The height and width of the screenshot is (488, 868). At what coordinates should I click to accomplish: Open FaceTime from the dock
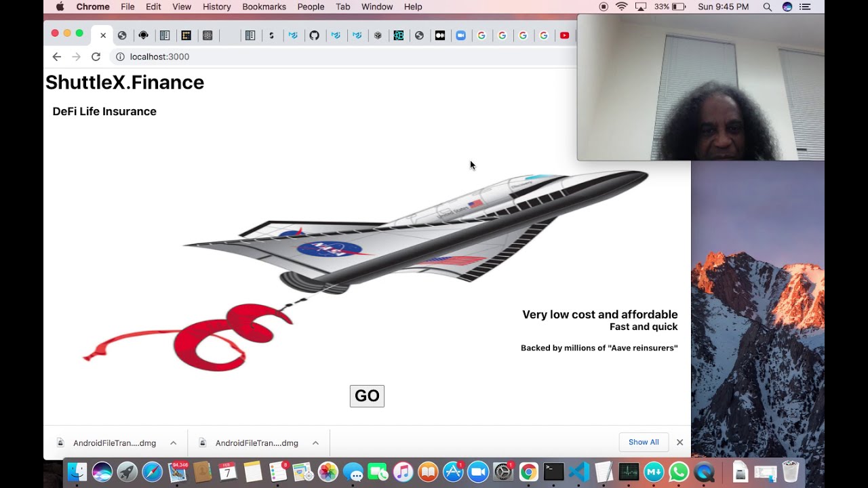(378, 472)
